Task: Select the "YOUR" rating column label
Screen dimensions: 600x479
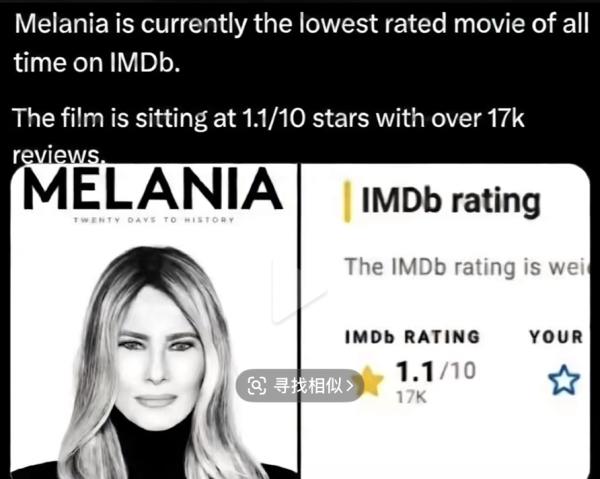Action: click(556, 337)
